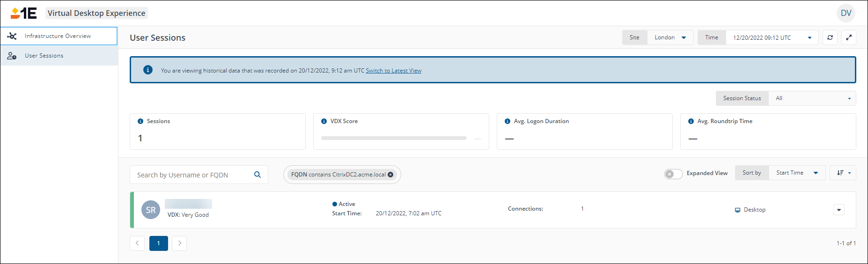Click the VDX Score info icon
This screenshot has width=868, height=264.
[324, 121]
